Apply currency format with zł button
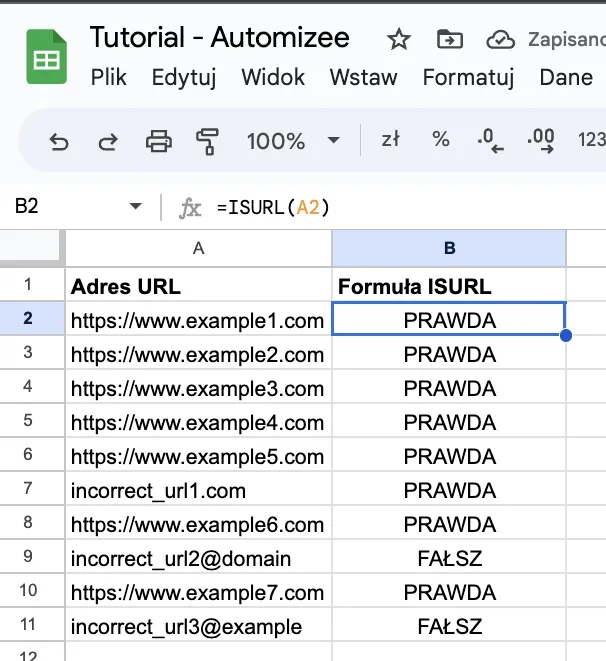This screenshot has width=606, height=661. (x=390, y=139)
